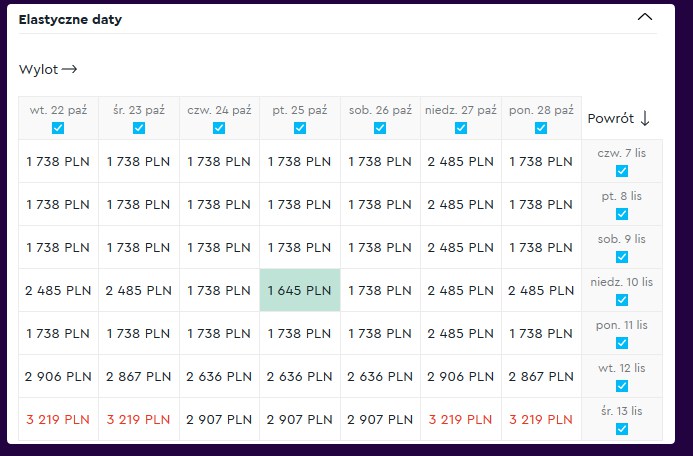Image resolution: width=693 pixels, height=456 pixels.
Task: Choose red 3 219 PLN for 23 paź – 13 lis
Action: 139,419
